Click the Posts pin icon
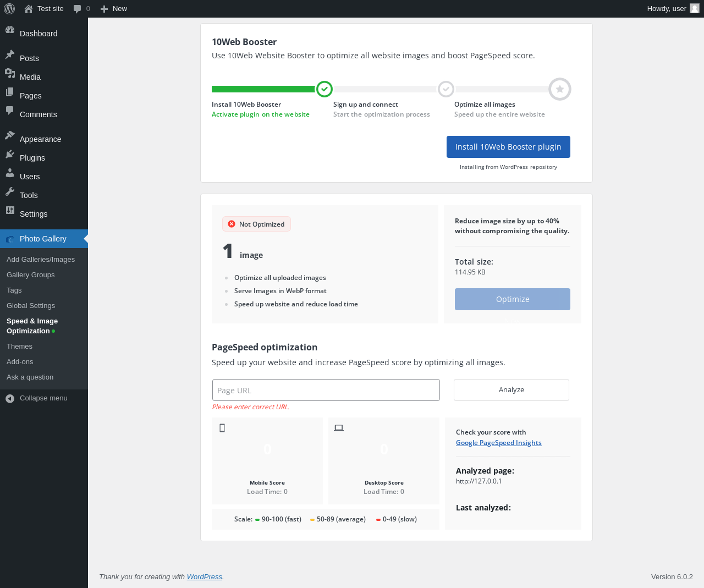This screenshot has height=588, width=704. pos(10,54)
